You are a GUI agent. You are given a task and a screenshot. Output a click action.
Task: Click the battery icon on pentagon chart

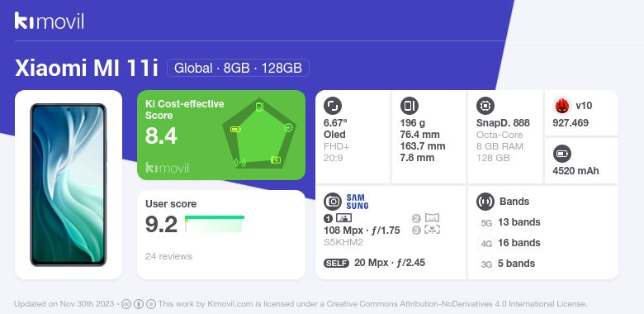point(235,130)
